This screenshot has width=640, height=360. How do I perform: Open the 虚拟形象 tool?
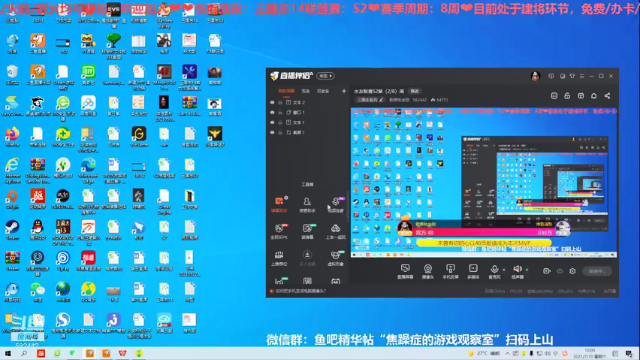point(336,258)
